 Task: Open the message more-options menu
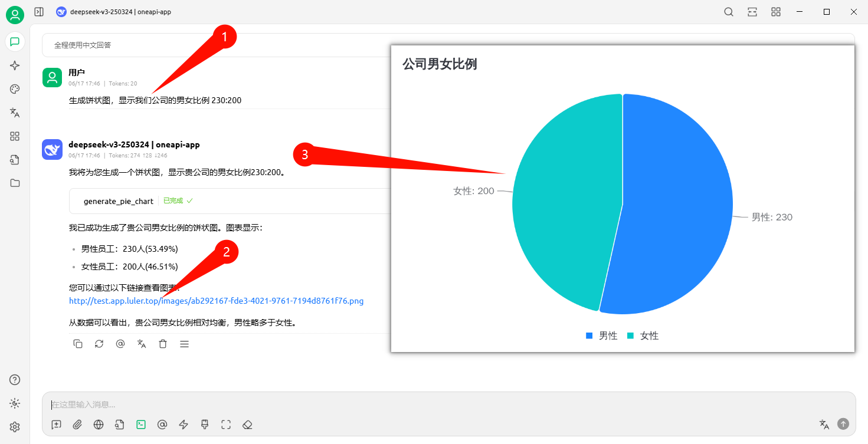click(184, 344)
